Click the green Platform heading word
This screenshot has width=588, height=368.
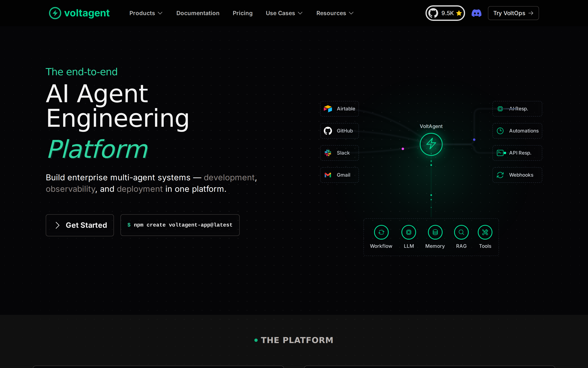click(x=98, y=149)
